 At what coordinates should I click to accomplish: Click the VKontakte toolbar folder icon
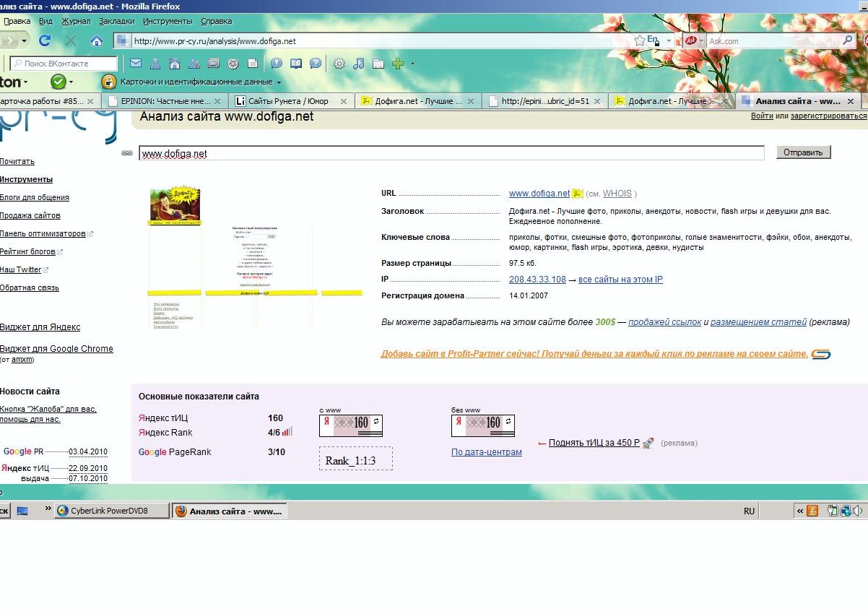click(x=378, y=64)
